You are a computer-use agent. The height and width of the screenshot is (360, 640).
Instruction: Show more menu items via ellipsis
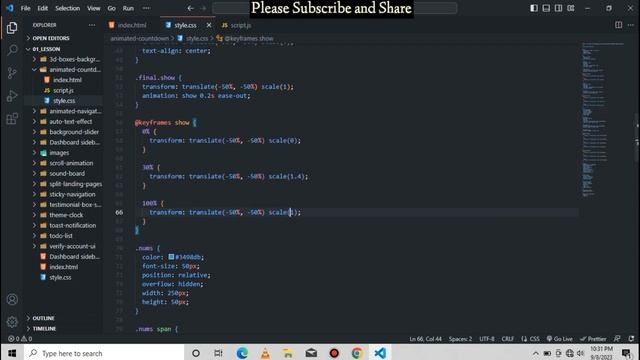coord(146,8)
